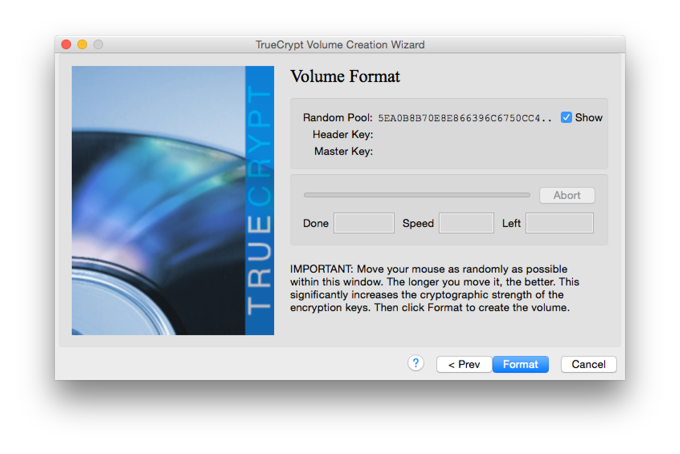Click the Done value field
The image size is (680, 454).
click(364, 223)
